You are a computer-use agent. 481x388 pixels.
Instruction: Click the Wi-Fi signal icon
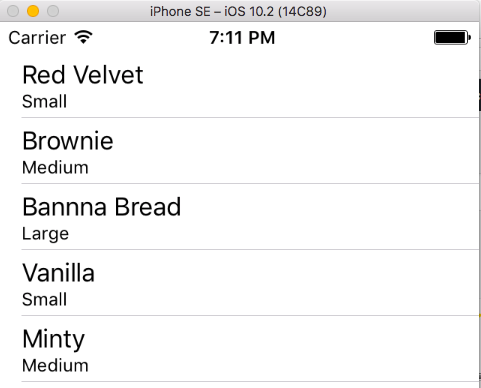(x=83, y=37)
